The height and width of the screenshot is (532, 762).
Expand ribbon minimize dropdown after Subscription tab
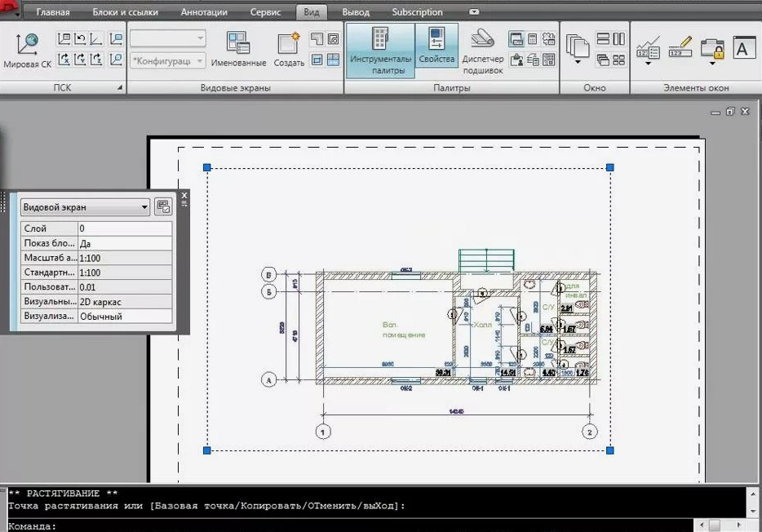tap(474, 12)
